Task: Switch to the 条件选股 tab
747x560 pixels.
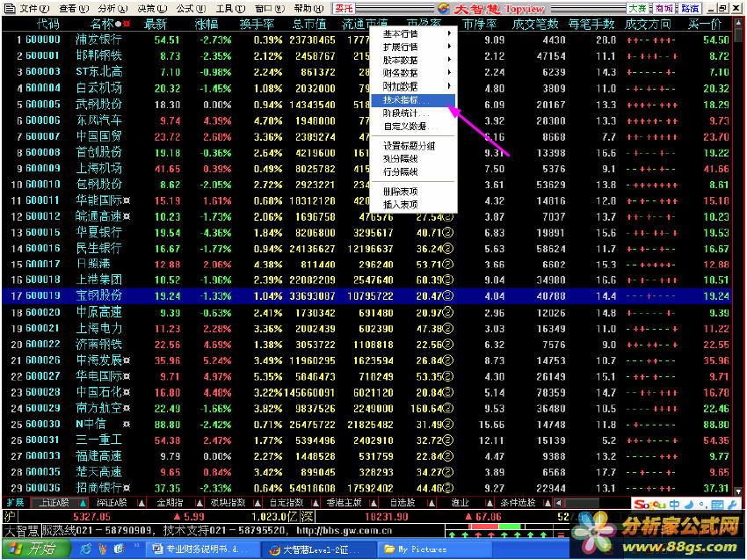Action: 518,503
